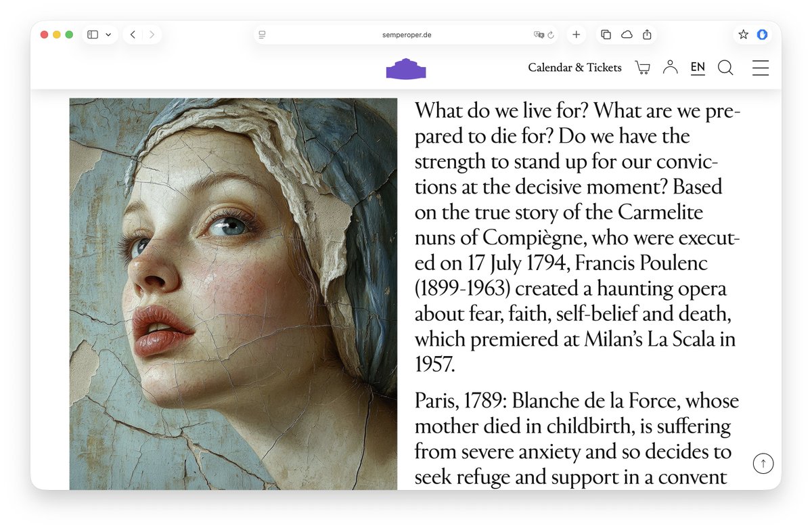Reload the current page
The height and width of the screenshot is (530, 812).
pyautogui.click(x=551, y=35)
